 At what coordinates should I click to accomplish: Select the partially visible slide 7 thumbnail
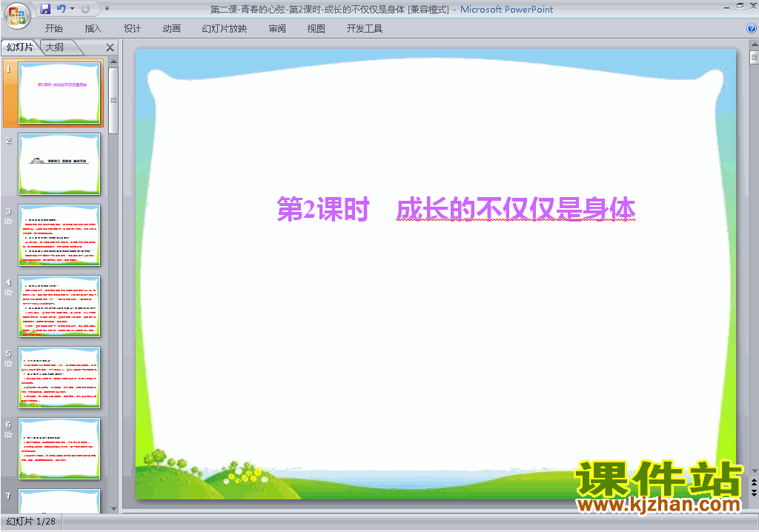click(x=59, y=501)
